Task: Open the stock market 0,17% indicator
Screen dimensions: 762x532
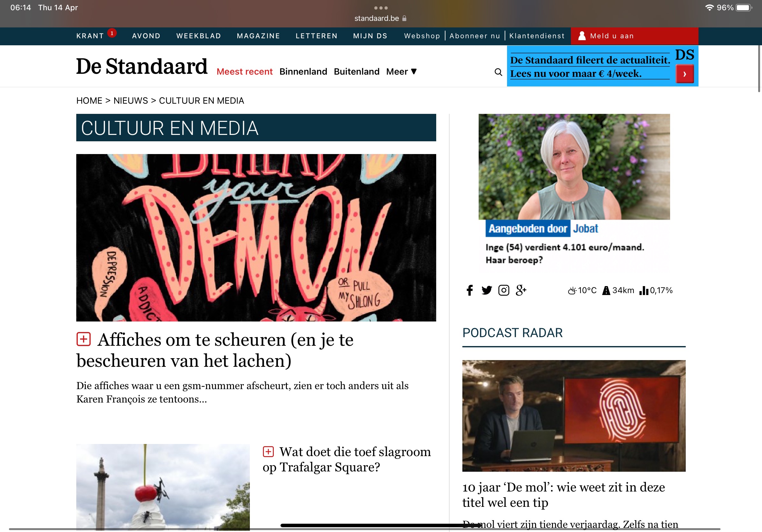Action: click(656, 291)
